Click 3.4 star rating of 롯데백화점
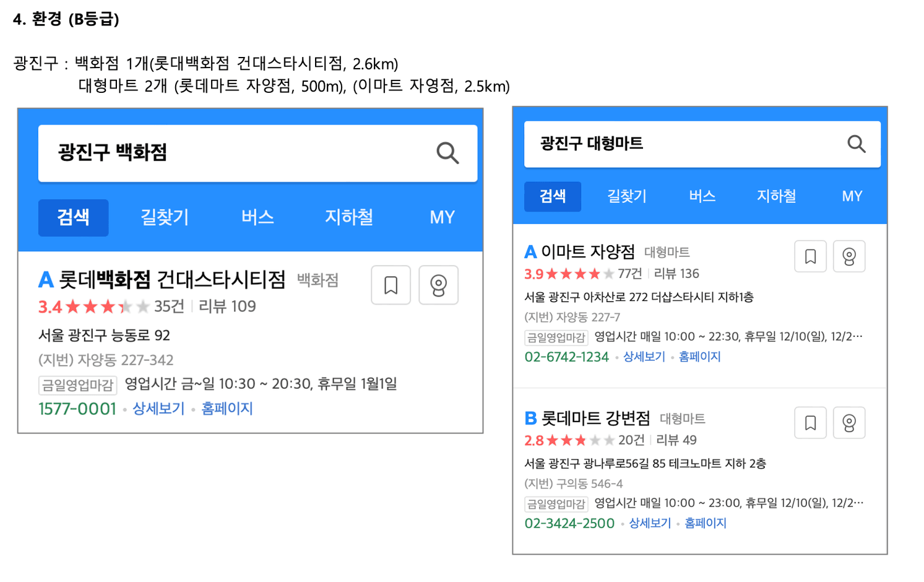 point(93,306)
